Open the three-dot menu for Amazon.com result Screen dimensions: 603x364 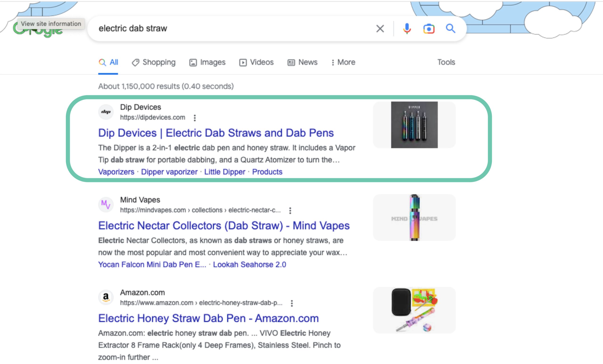tap(292, 303)
